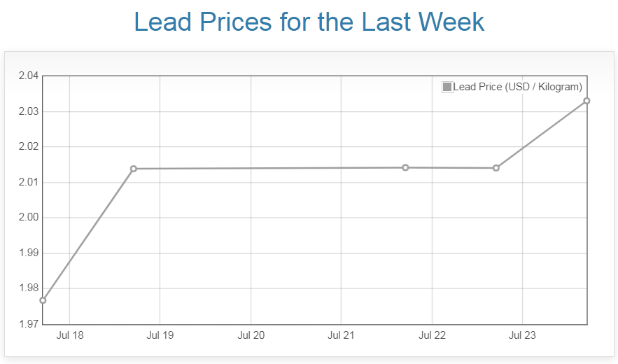Click the Jul 18 x-axis label
Image resolution: width=618 pixels, height=364 pixels.
(69, 336)
